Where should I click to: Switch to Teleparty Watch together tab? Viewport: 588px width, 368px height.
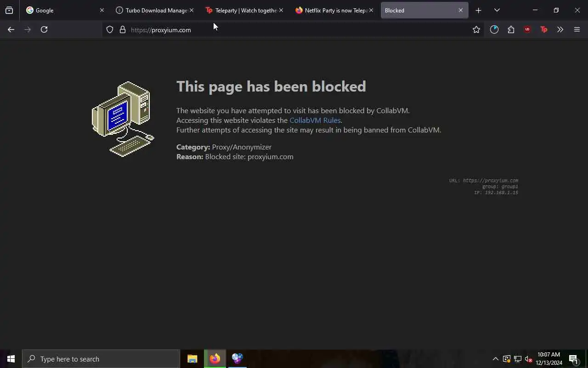243,10
